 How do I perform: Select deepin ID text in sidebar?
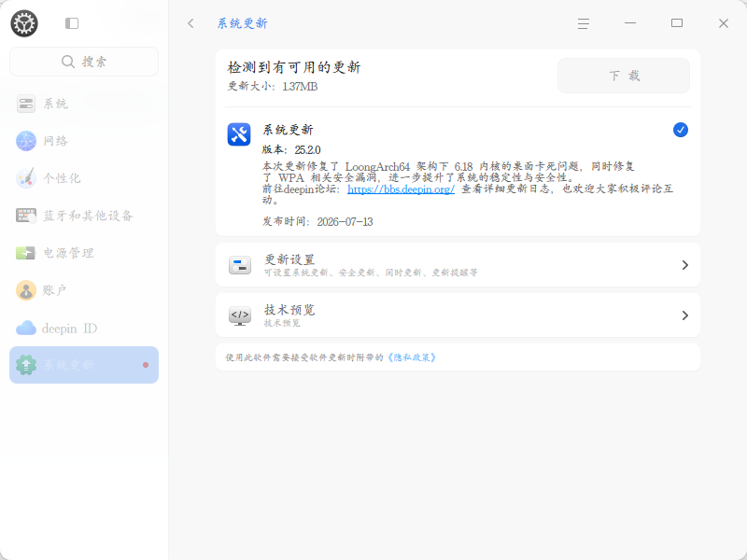[69, 329]
